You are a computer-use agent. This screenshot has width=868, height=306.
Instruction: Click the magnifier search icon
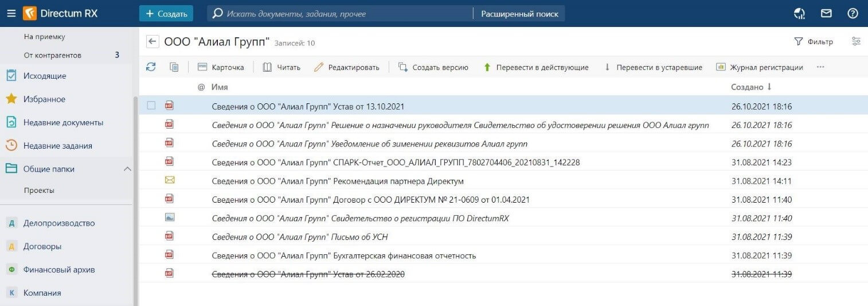(x=217, y=13)
